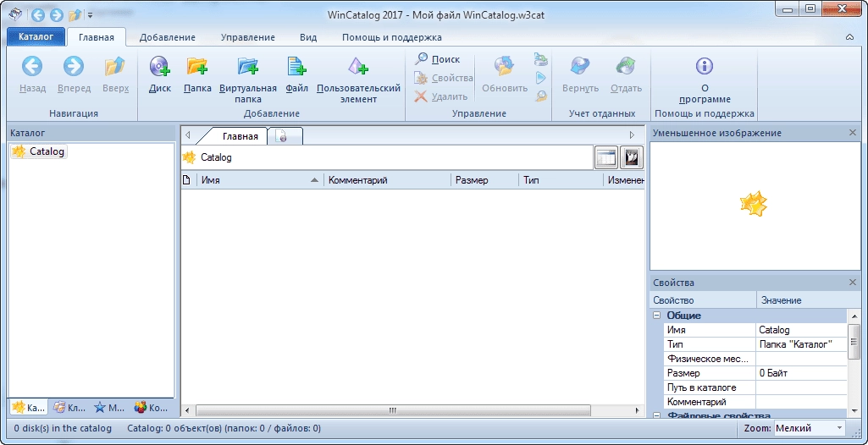This screenshot has height=445, width=868.
Task: Select Catalog root in the tree
Action: click(39, 151)
